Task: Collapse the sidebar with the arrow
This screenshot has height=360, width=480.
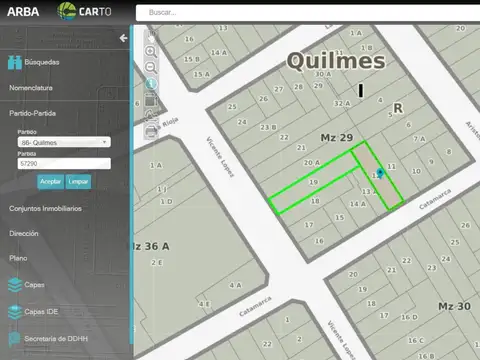Action: pyautogui.click(x=123, y=38)
